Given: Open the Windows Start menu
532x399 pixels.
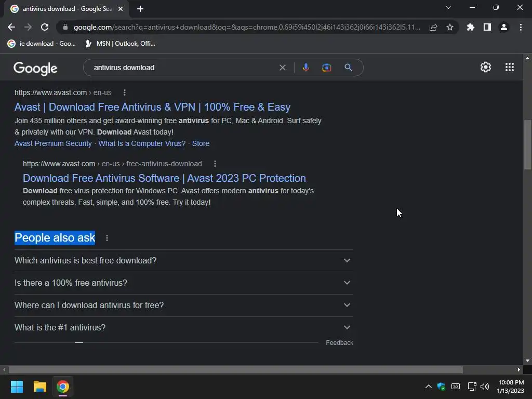Looking at the screenshot, I should tap(17, 387).
